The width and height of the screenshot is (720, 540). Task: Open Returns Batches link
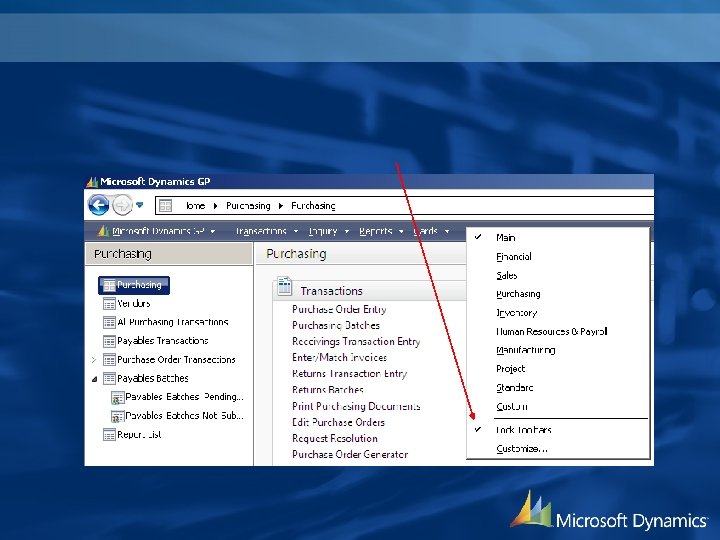click(328, 390)
